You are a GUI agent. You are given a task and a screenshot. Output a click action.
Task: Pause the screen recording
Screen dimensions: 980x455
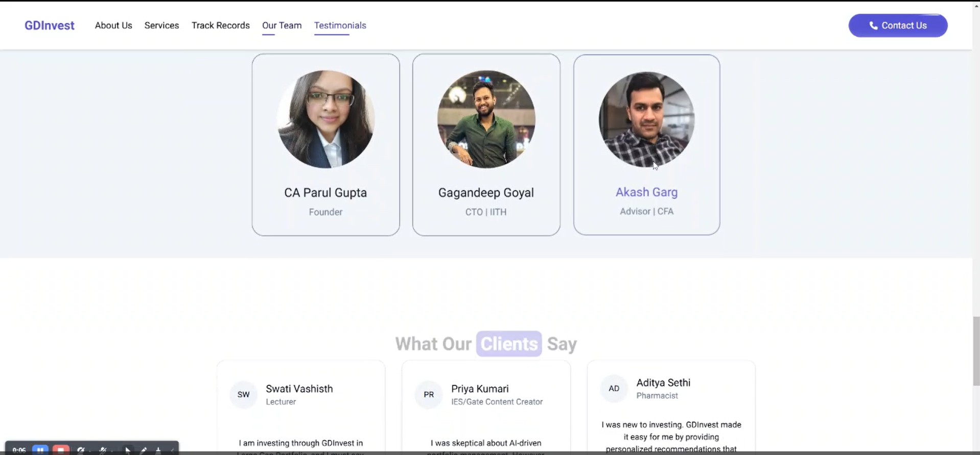click(x=40, y=450)
